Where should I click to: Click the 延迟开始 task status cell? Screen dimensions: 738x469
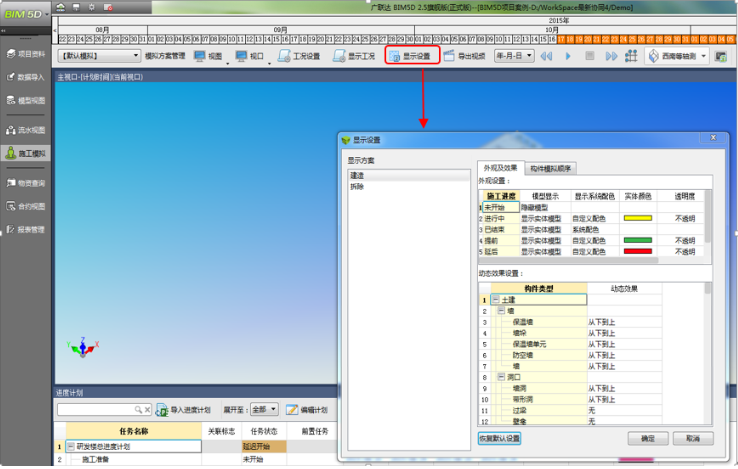point(264,446)
